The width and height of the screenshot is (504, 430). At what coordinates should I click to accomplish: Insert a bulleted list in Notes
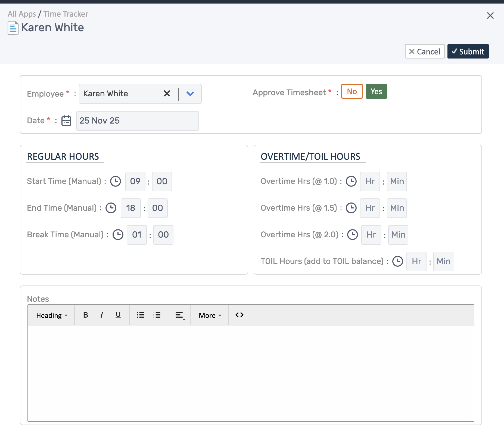coord(140,315)
